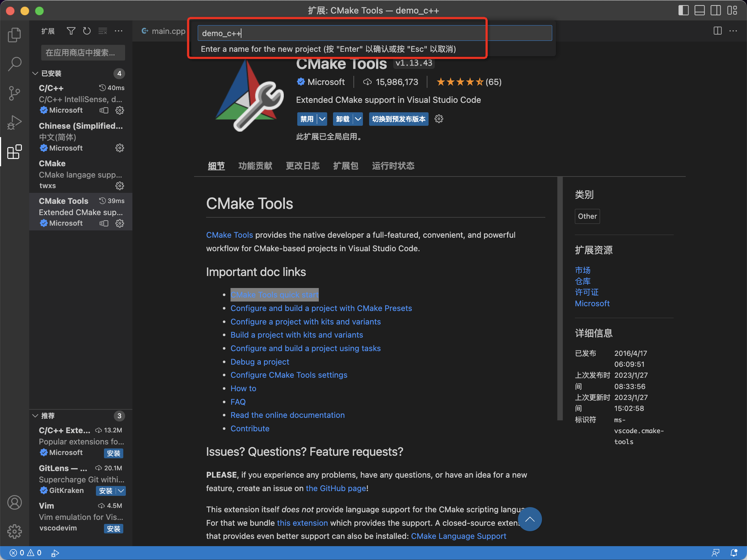The width and height of the screenshot is (747, 560).
Task: Click the Microsoft publisher name in header
Action: coord(326,82)
